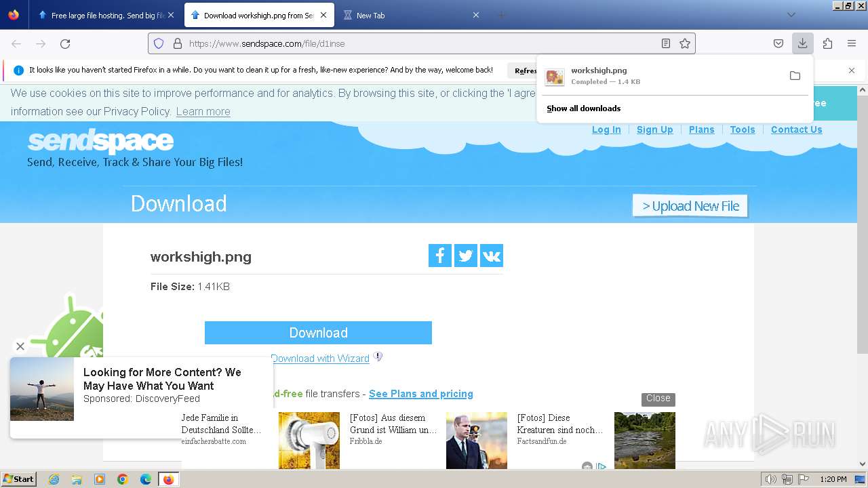Click Upload New File button
Viewport: 868px width, 488px height.
[x=690, y=206]
